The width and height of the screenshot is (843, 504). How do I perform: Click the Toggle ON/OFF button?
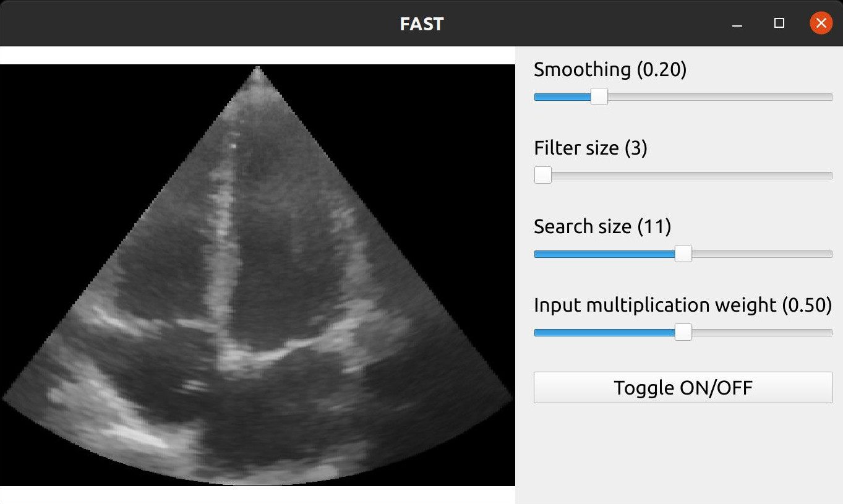[683, 388]
